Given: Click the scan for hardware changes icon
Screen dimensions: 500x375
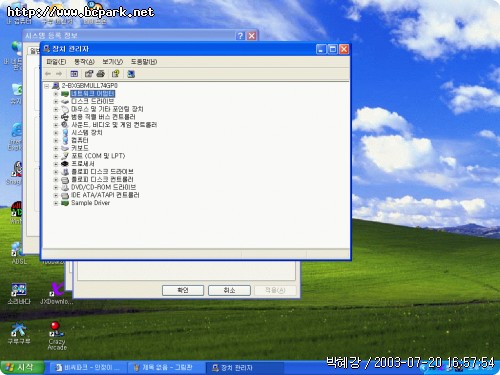Looking at the screenshot, I should (131, 74).
